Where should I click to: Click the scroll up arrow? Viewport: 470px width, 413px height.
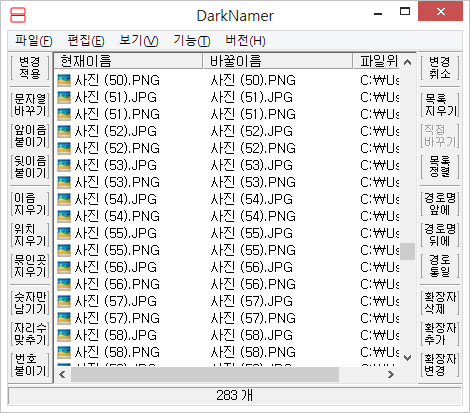pyautogui.click(x=407, y=62)
